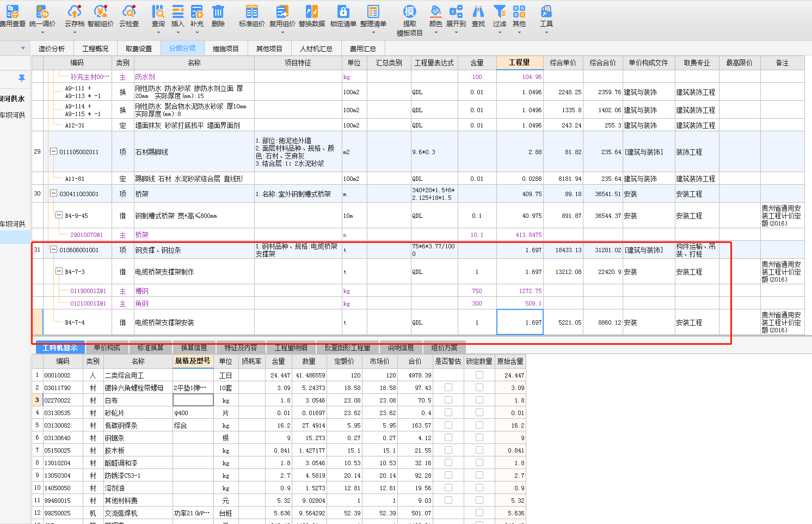The width and height of the screenshot is (812, 524).
Task: Click the 插入 insert icon
Action: pyautogui.click(x=178, y=11)
